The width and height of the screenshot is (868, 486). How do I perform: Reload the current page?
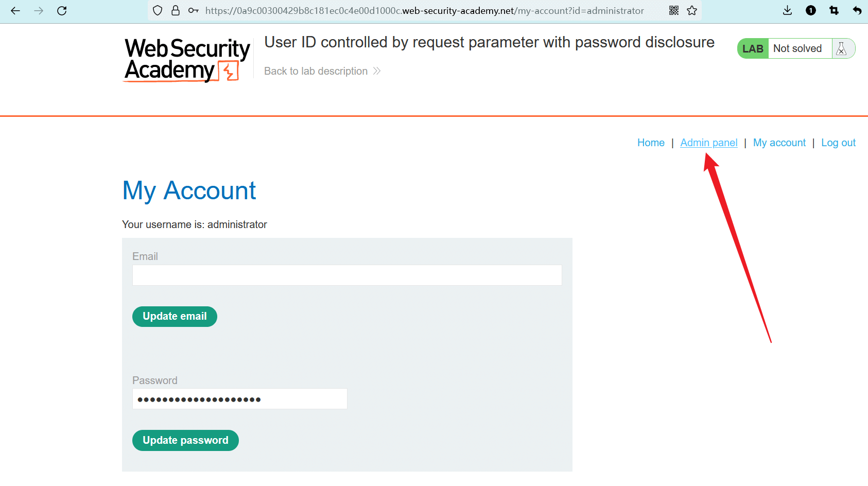(62, 11)
